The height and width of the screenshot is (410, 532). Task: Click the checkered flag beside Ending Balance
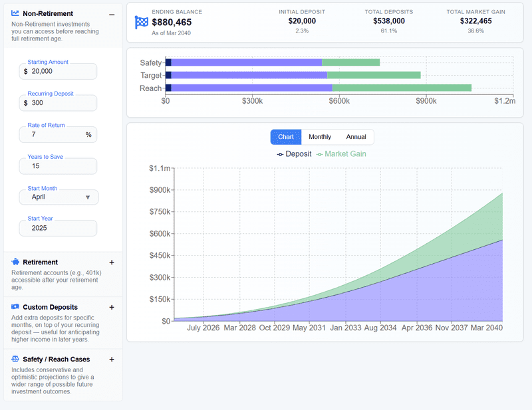pos(140,22)
